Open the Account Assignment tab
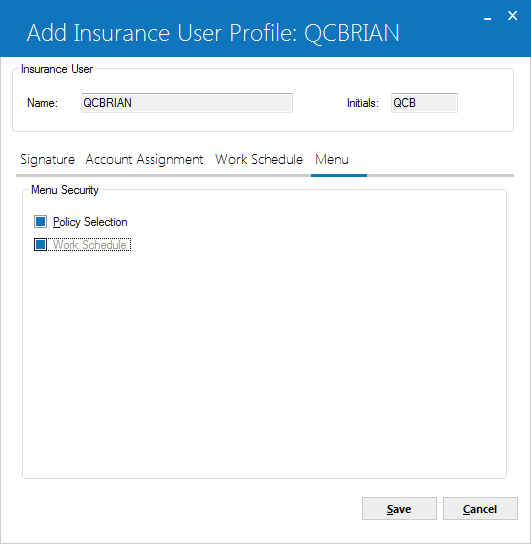 pos(144,160)
